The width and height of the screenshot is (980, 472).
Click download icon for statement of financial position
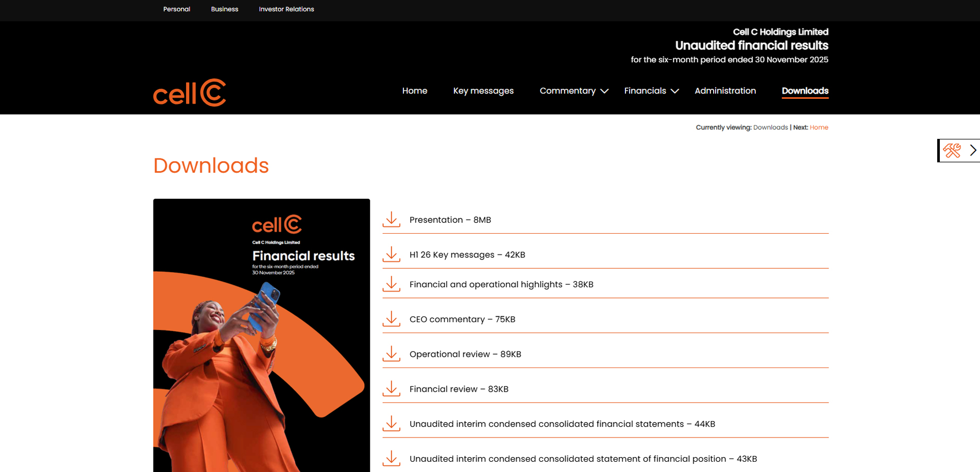coord(392,458)
